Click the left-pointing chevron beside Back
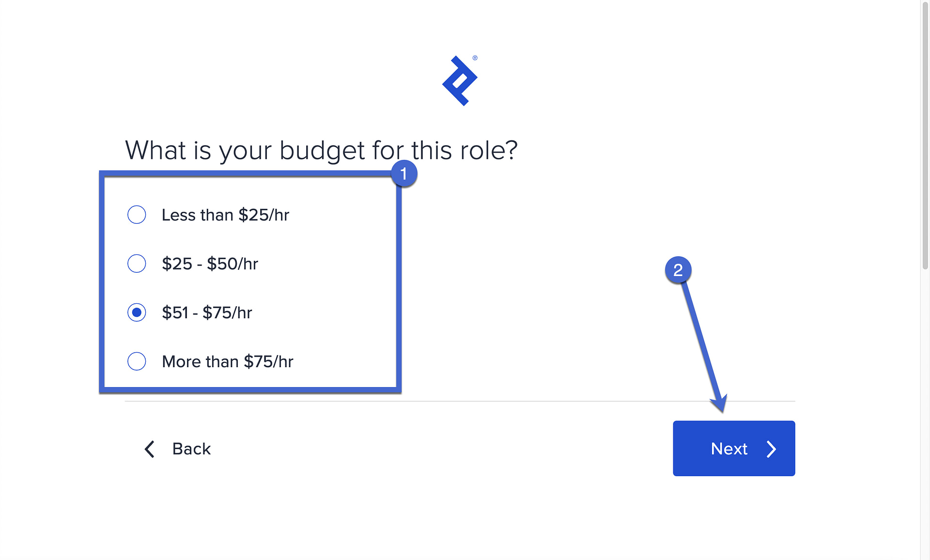 [149, 449]
